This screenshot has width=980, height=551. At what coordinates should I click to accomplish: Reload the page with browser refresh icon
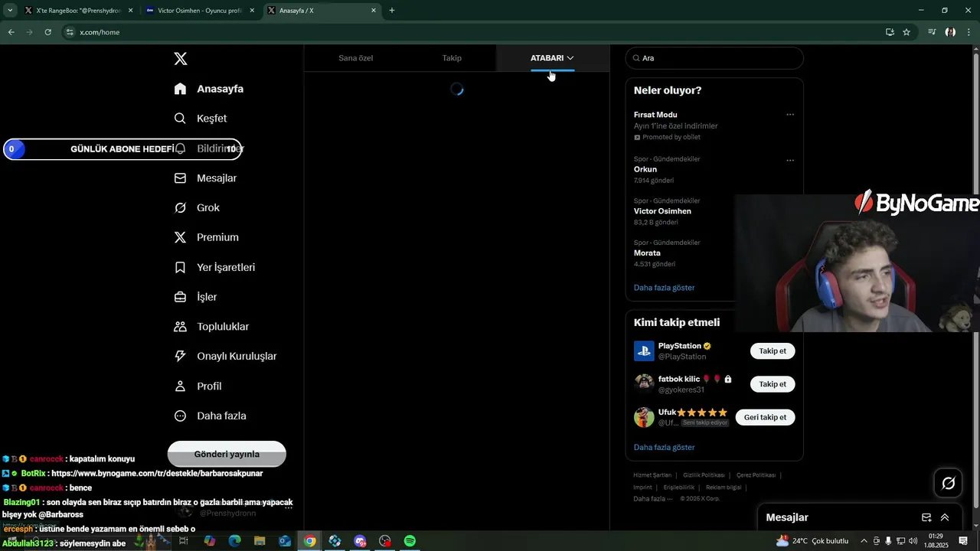click(47, 32)
